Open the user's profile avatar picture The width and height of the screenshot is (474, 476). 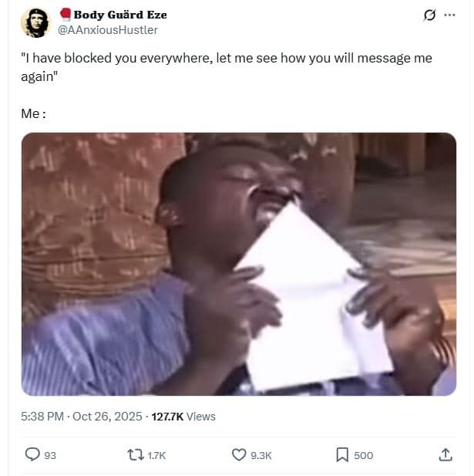[x=35, y=23]
